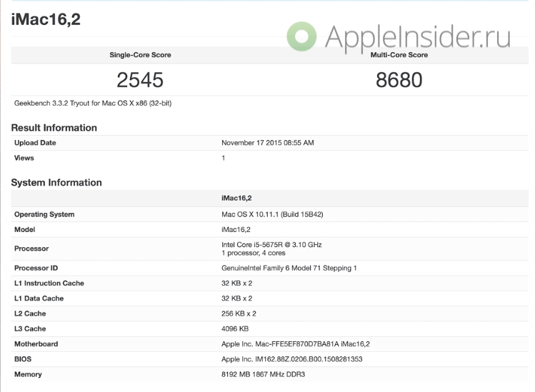The image size is (535, 392).
Task: Click the Processor ID label
Action: pyautogui.click(x=36, y=268)
